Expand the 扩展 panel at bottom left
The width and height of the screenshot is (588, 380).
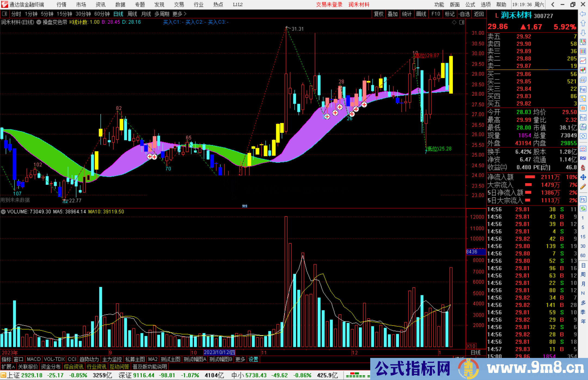[8, 367]
